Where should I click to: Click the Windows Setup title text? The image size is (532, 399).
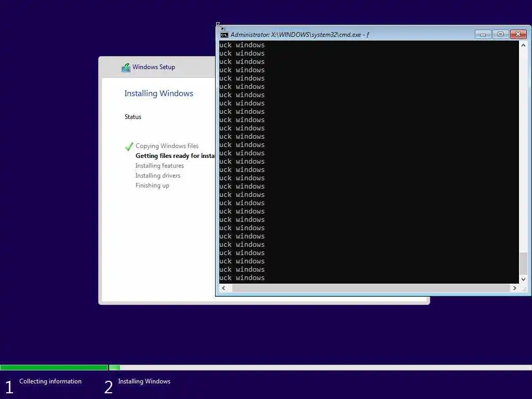[x=154, y=67]
